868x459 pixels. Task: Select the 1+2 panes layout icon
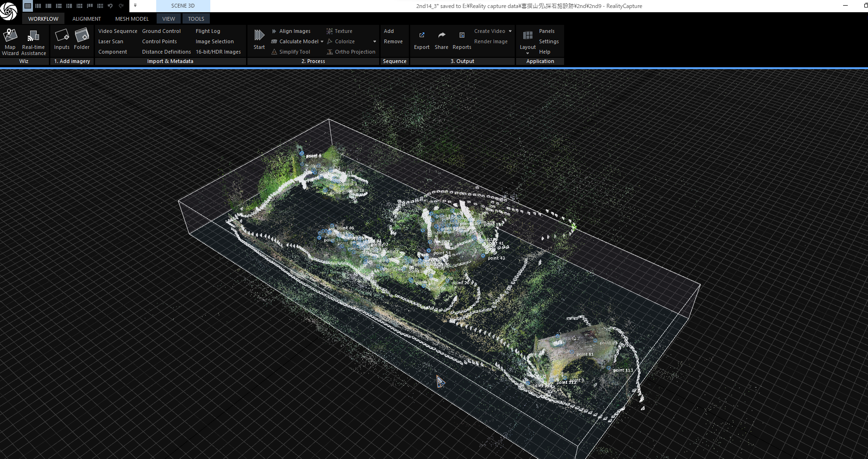point(59,6)
